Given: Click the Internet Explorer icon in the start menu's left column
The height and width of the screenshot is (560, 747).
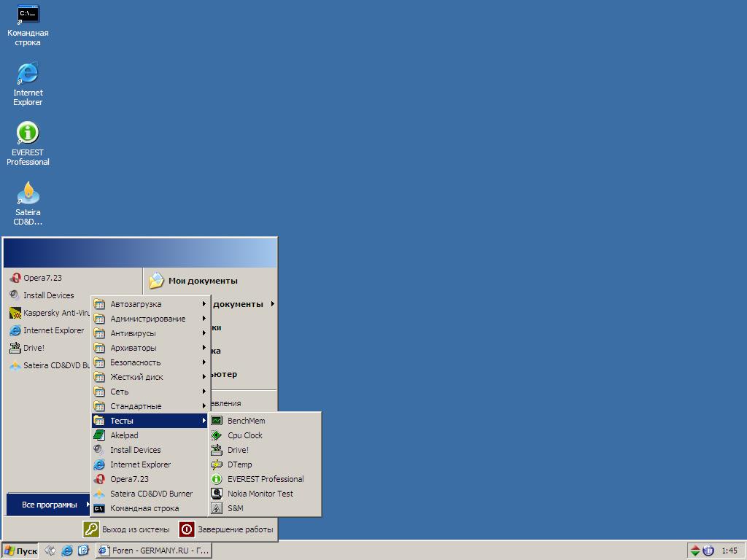Looking at the screenshot, I should (x=15, y=330).
